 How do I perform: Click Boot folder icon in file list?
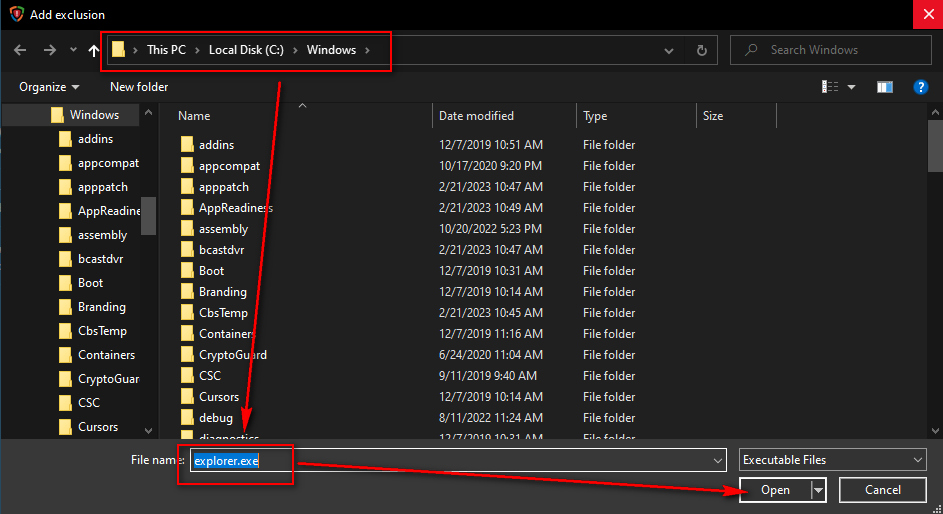(188, 271)
